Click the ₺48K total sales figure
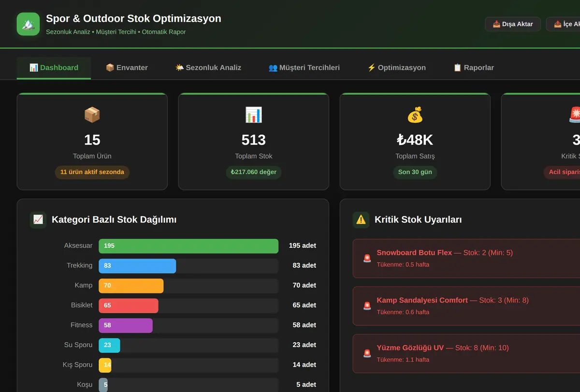 point(415,140)
